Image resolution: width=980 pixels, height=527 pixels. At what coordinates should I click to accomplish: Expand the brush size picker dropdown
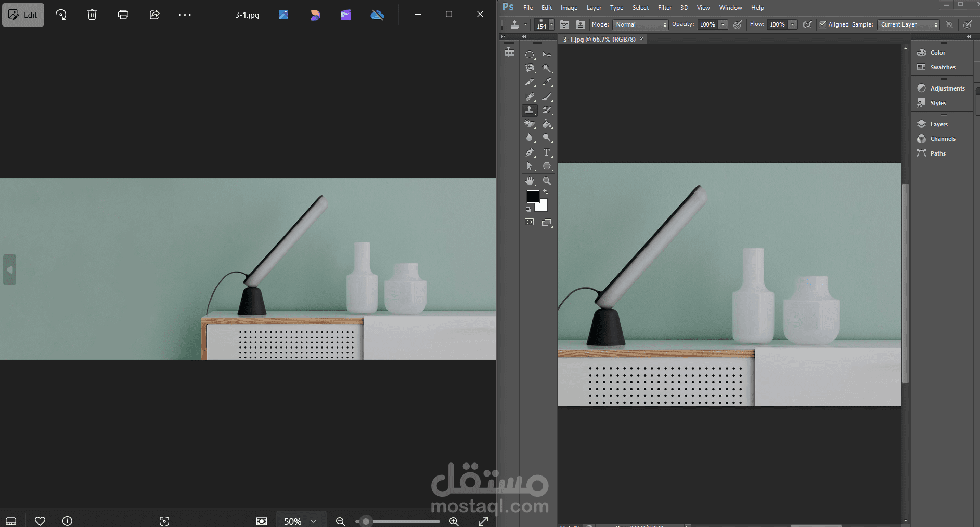coord(551,24)
